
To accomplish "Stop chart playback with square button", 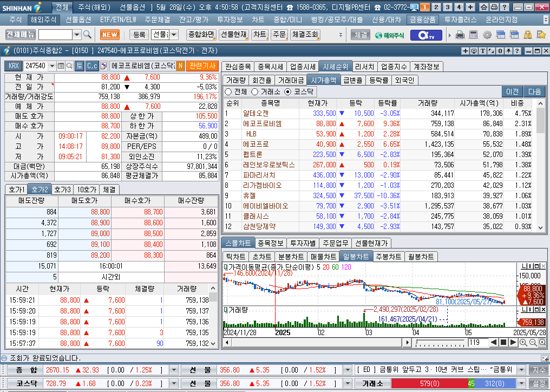I will [x=503, y=343].
